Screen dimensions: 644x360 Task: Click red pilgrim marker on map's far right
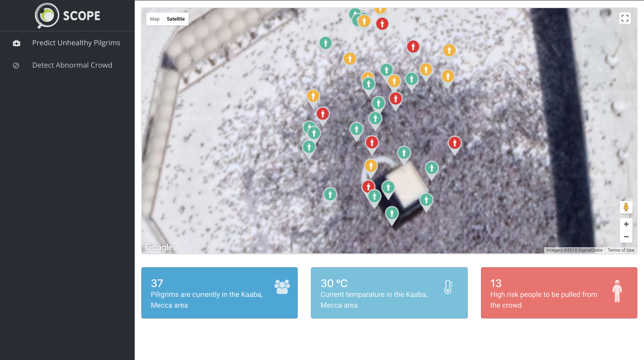tap(454, 143)
